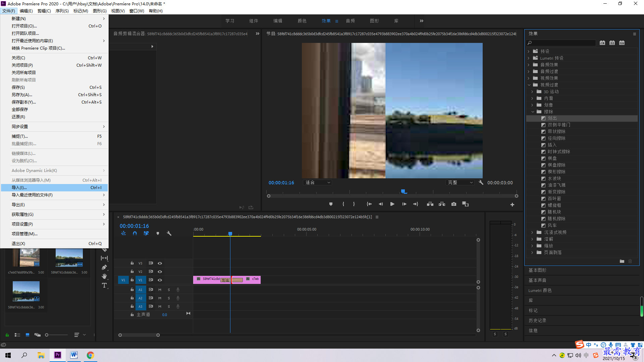Viewport: 644px width, 362px height.
Task: Click the Extract button
Action: (442, 204)
